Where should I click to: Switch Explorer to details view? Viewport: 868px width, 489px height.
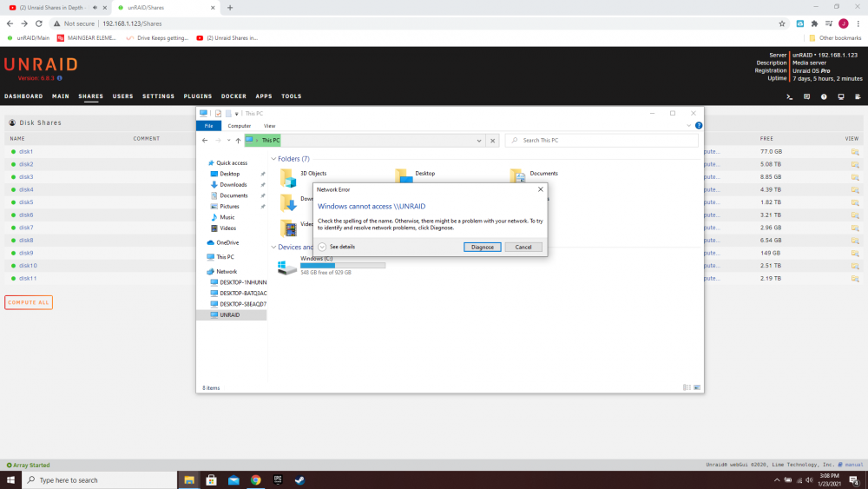687,387
